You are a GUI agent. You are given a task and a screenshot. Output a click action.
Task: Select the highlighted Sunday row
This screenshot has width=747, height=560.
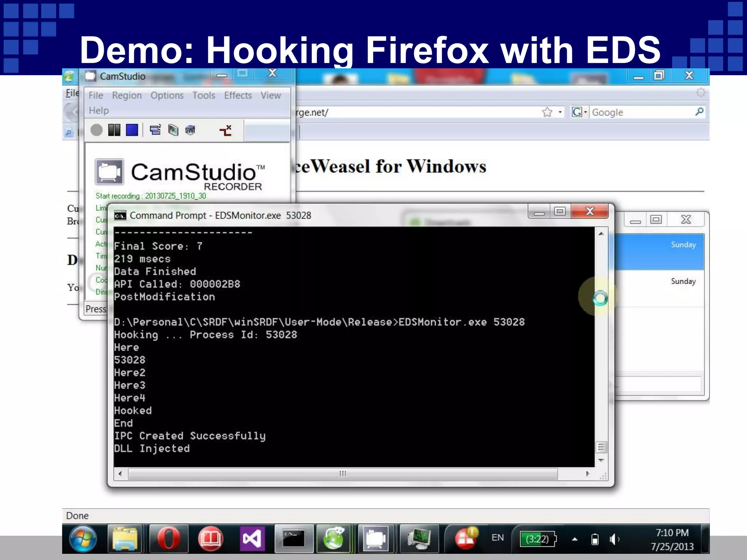pyautogui.click(x=659, y=252)
